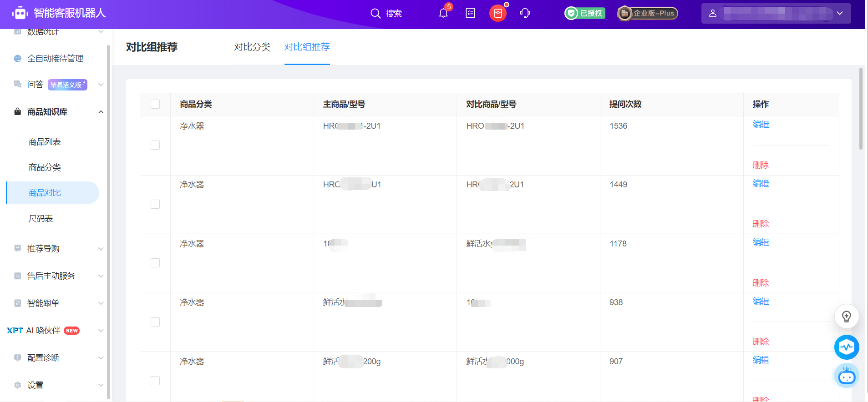Image resolution: width=868 pixels, height=402 pixels.
Task: Click 全自动接待管理 sidebar icon
Action: (18, 58)
